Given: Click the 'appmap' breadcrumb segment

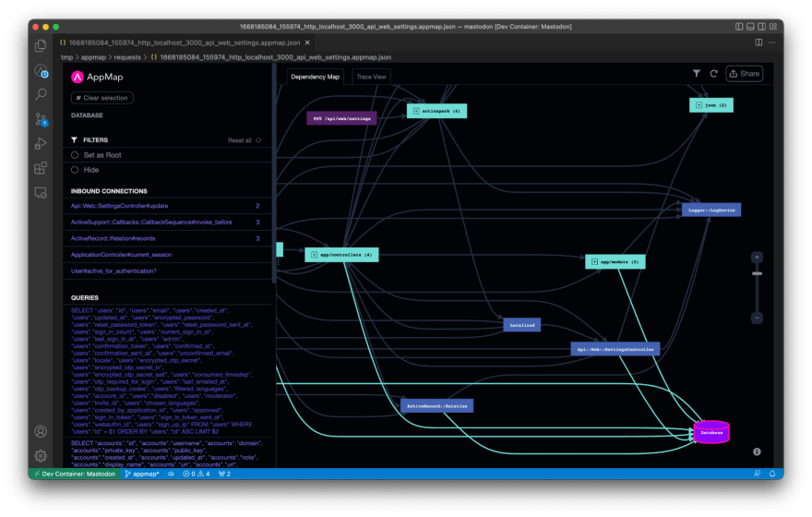Looking at the screenshot, I should [93, 57].
